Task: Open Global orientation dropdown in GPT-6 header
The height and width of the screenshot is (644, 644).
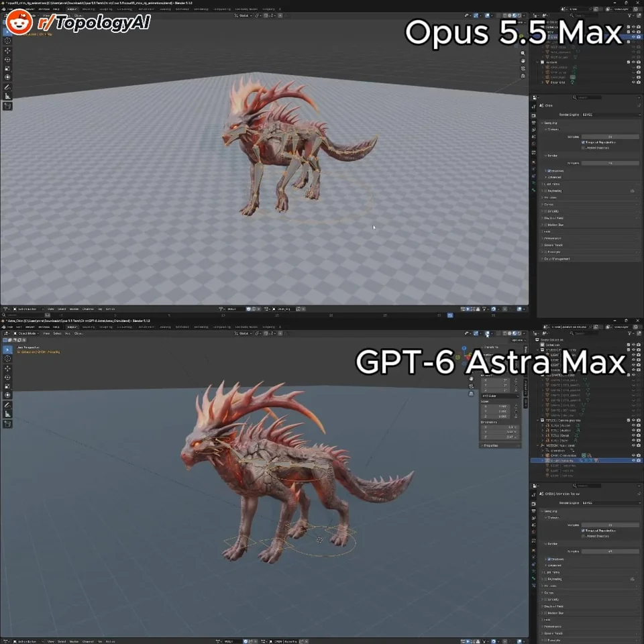Action: 244,333
